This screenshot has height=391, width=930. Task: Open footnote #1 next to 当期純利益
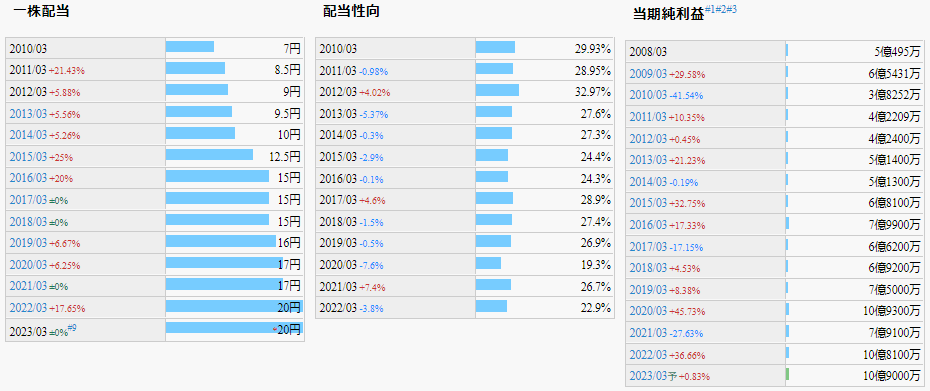click(x=710, y=9)
